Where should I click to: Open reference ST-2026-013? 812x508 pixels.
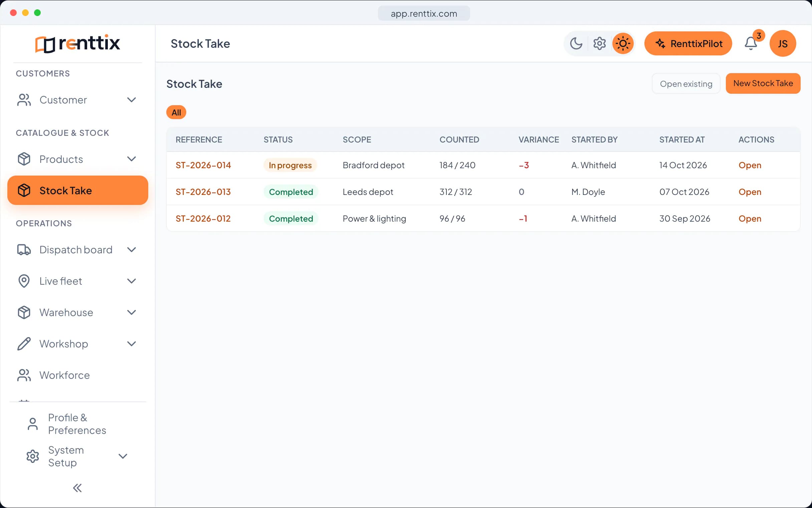click(203, 192)
